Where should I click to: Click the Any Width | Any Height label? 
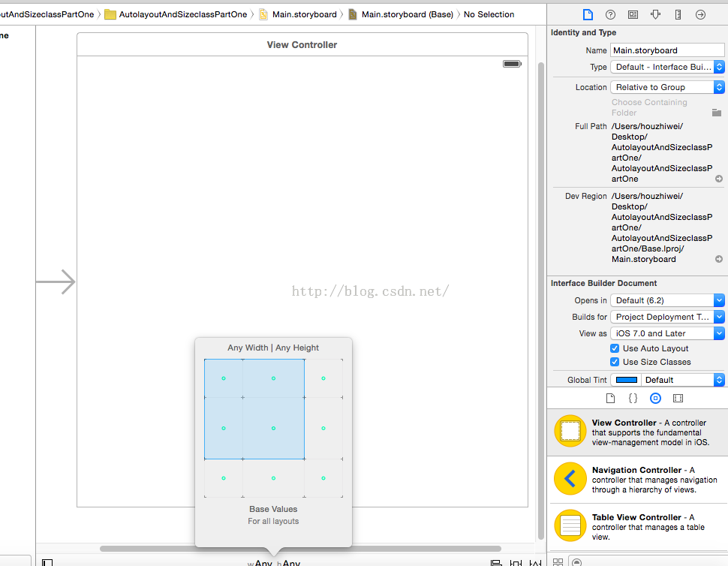[x=273, y=348]
